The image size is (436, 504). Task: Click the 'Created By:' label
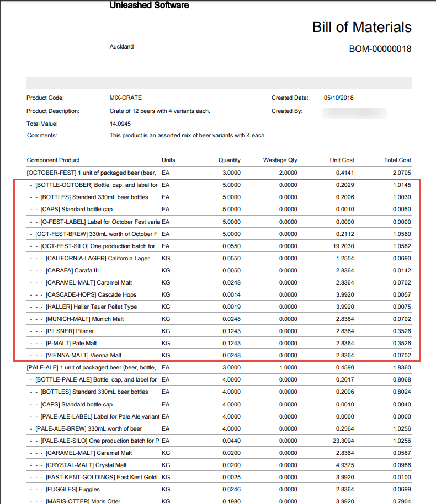click(x=286, y=111)
